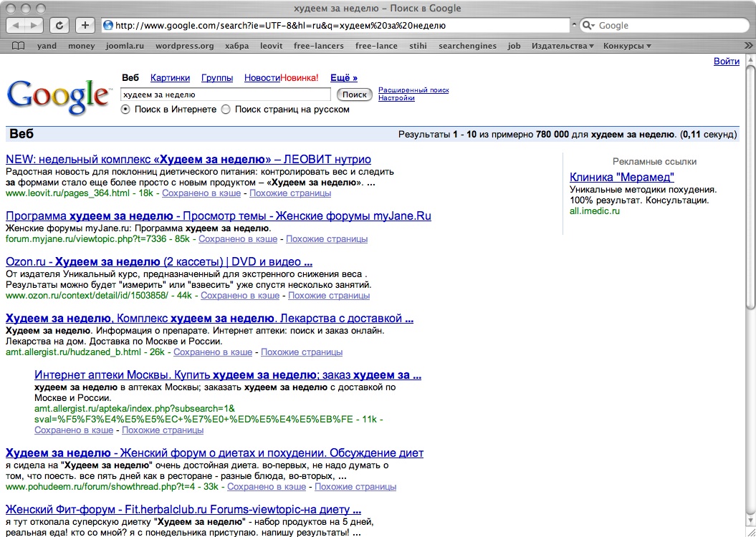Image resolution: width=756 pixels, height=537 pixels.
Task: Open the joomla.ru bookmark
Action: click(x=125, y=47)
